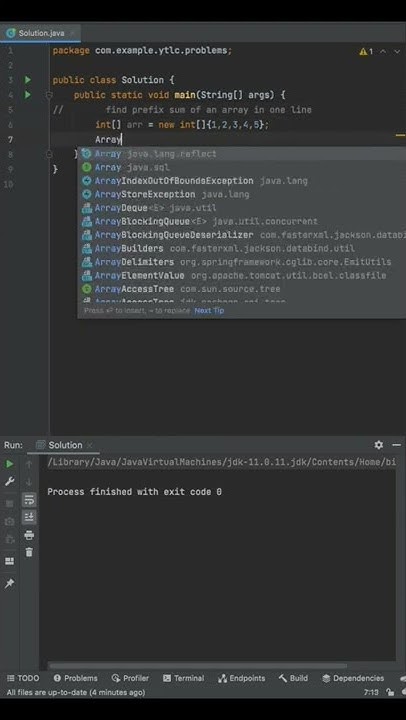This screenshot has width=406, height=720.
Task: Run class Solution from line 3 gutter icon
Action: (x=28, y=80)
